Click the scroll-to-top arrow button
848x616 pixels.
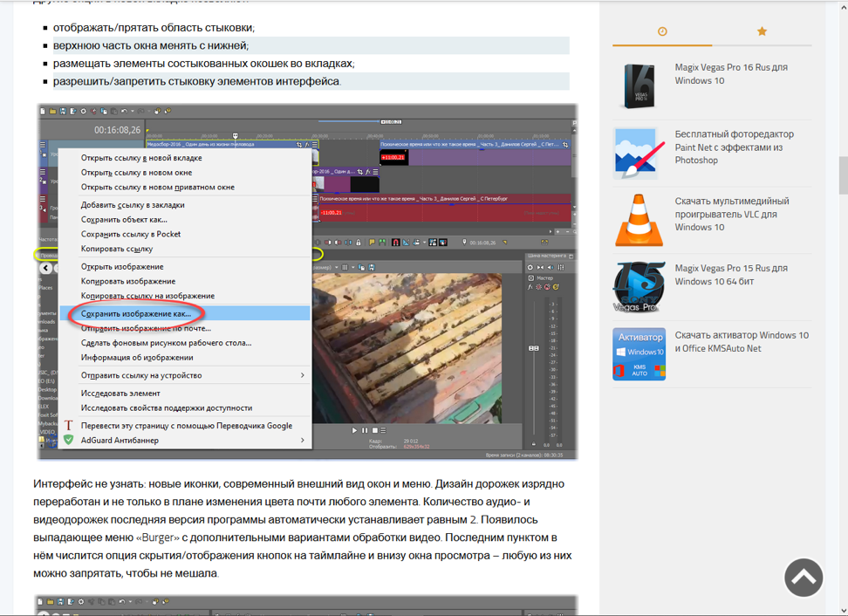point(804,578)
